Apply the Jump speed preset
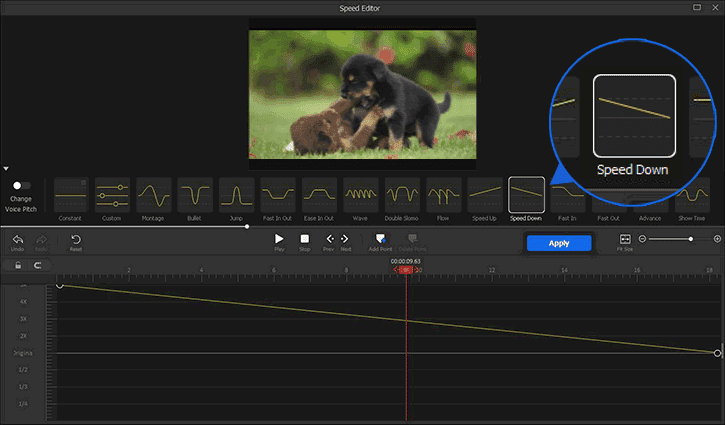The image size is (725, 425). click(x=236, y=194)
